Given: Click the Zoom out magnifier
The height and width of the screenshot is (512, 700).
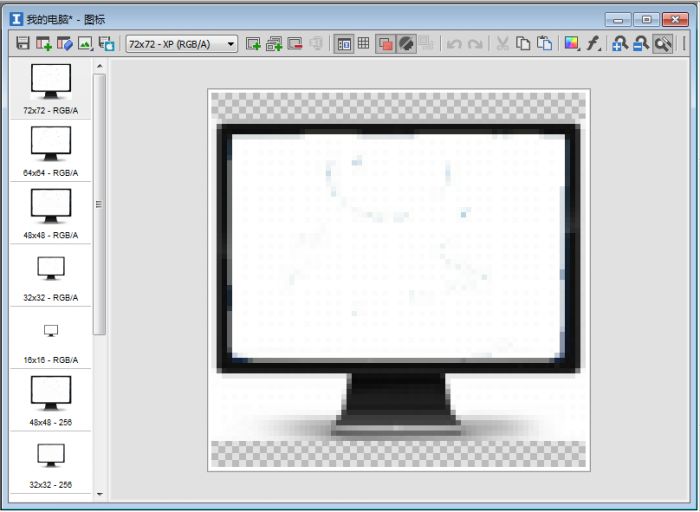Looking at the screenshot, I should (x=641, y=43).
